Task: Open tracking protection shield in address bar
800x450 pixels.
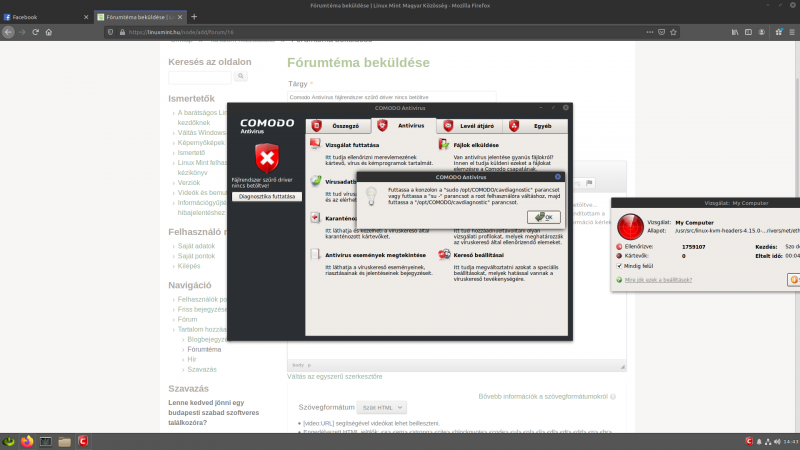Action: (x=110, y=32)
